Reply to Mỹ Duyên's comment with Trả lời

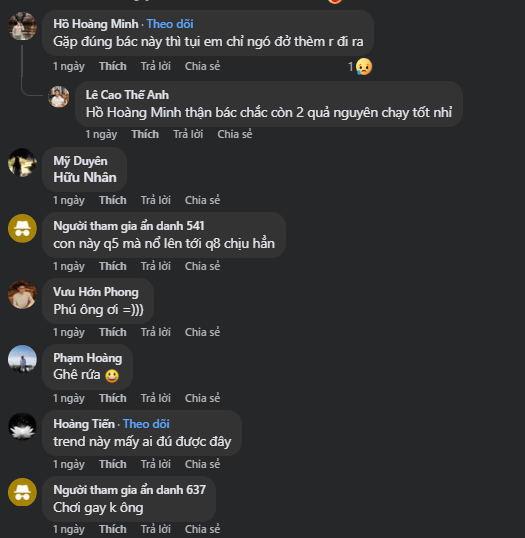(x=156, y=200)
